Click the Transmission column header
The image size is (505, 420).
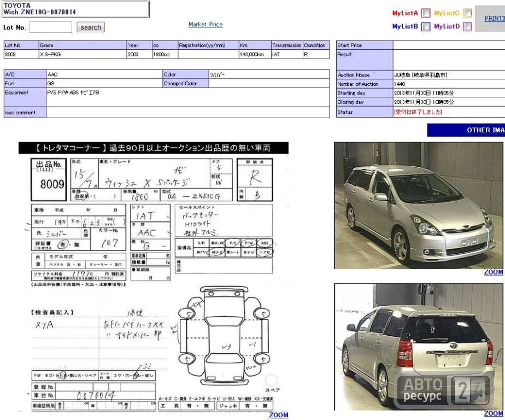pyautogui.click(x=287, y=45)
